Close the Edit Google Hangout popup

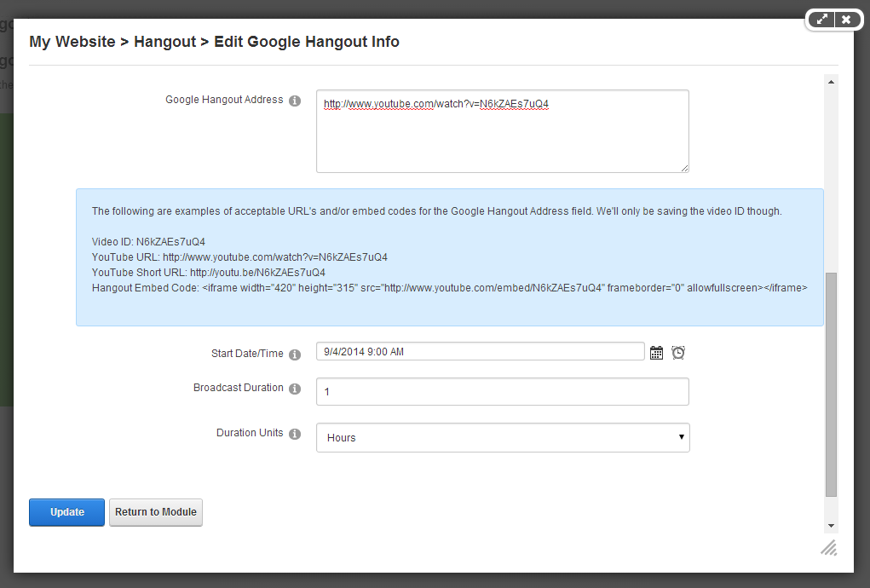[846, 20]
